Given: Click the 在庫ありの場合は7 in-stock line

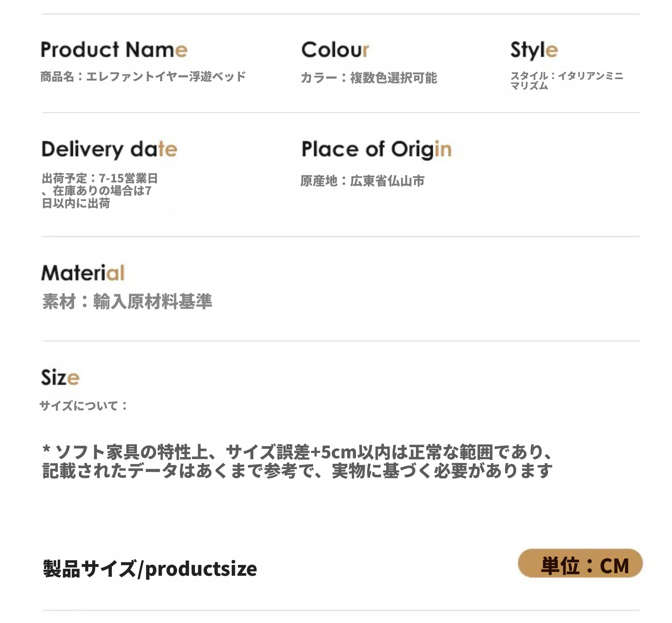Looking at the screenshot, I should [x=96, y=191].
